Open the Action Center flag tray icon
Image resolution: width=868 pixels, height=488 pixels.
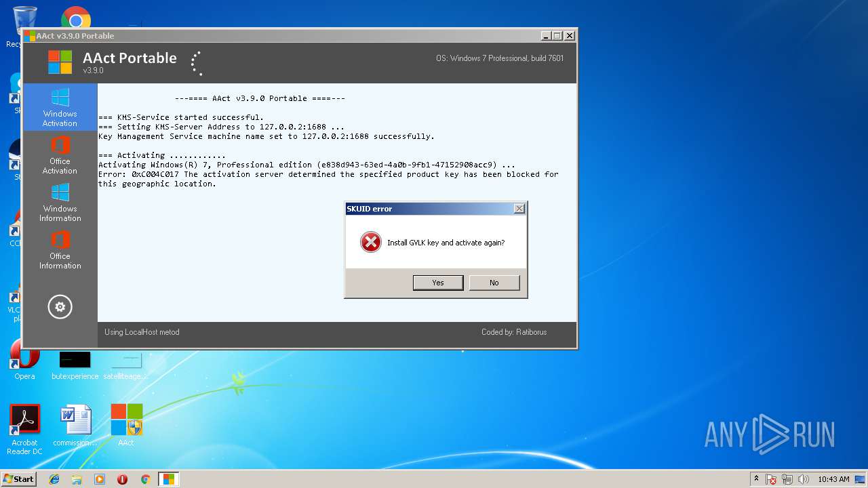click(x=772, y=479)
